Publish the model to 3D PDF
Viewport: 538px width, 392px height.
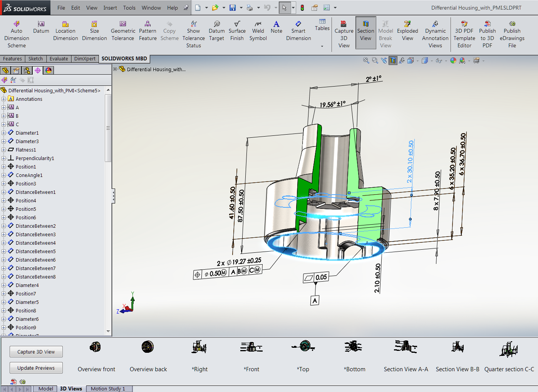tap(487, 33)
